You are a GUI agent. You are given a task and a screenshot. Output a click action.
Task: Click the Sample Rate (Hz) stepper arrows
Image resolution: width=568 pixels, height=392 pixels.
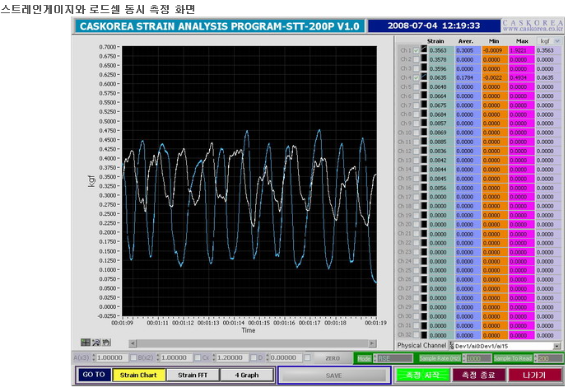click(x=464, y=358)
